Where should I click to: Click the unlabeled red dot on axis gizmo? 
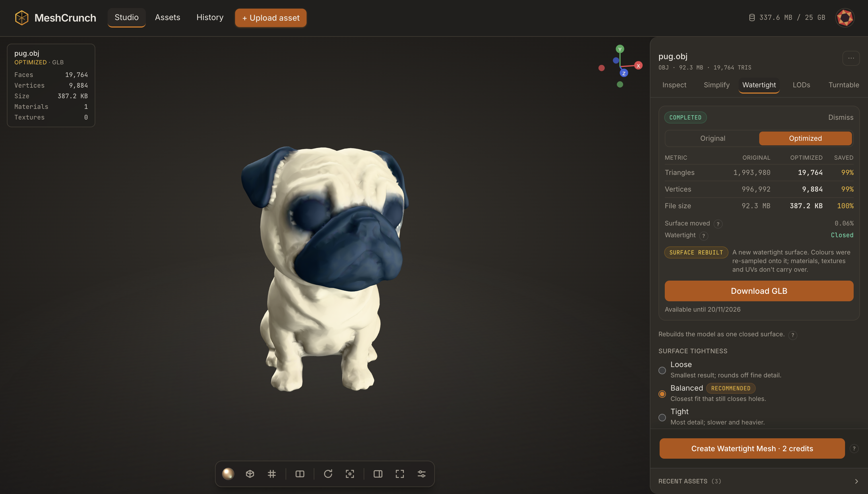point(602,68)
